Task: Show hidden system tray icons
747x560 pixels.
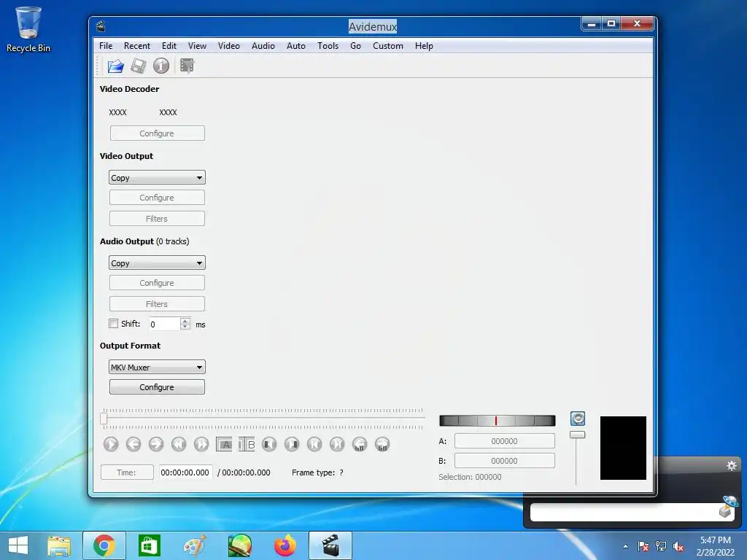Action: click(x=625, y=546)
